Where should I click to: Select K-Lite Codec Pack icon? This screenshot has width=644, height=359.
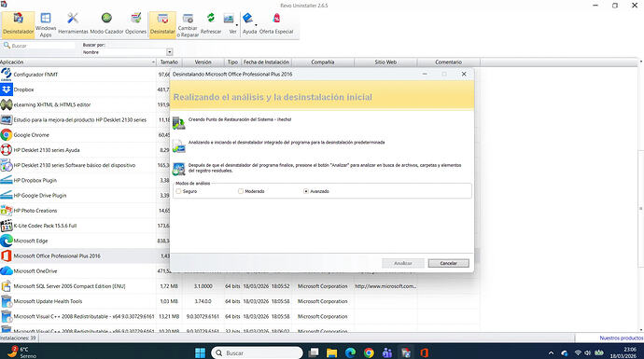click(x=7, y=226)
